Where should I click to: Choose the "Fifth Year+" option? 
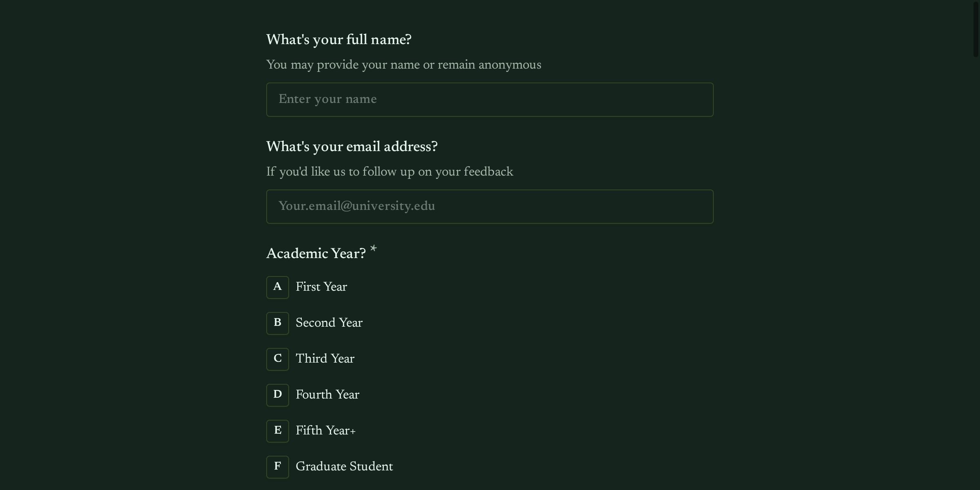click(x=325, y=431)
